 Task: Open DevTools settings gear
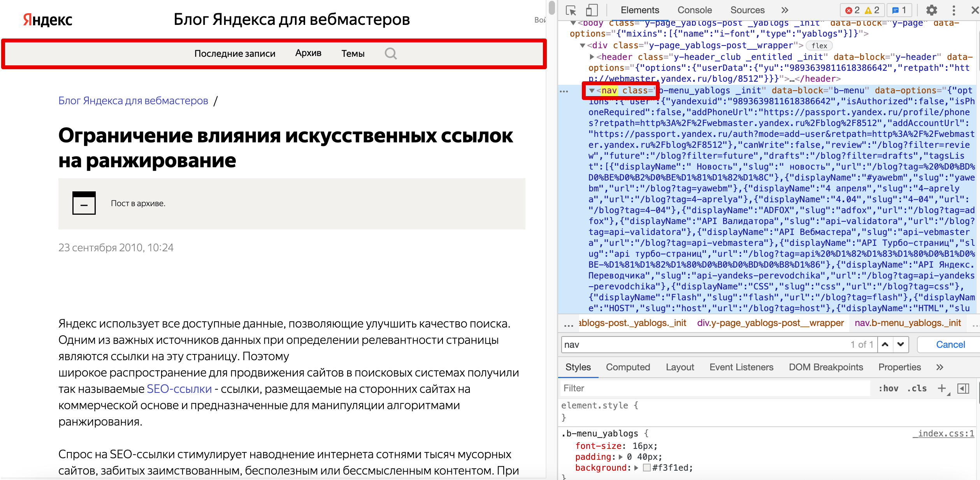(x=931, y=10)
